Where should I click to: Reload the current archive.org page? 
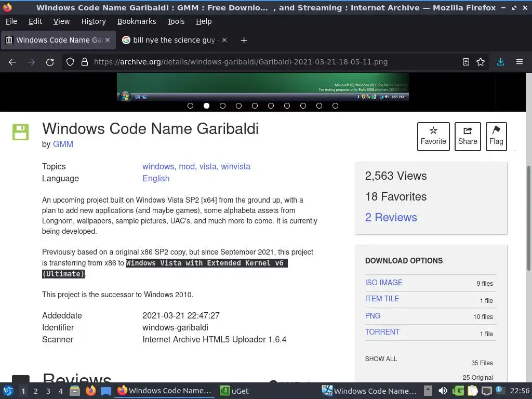50,62
